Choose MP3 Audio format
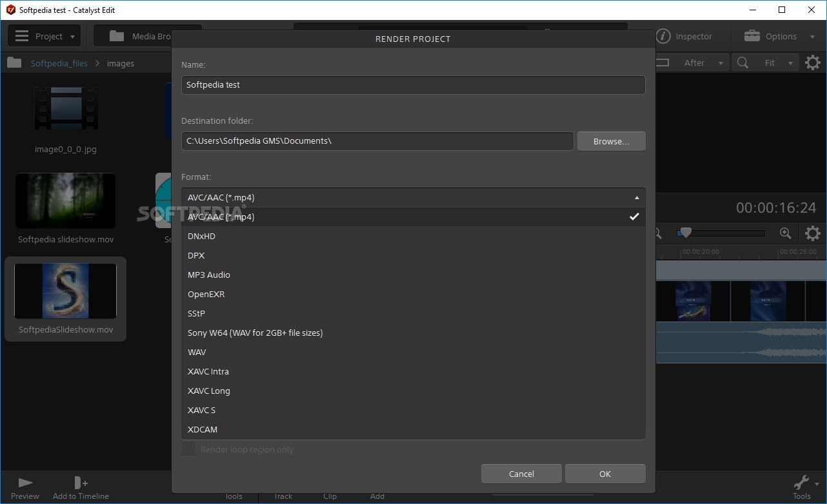This screenshot has height=504, width=827. pyautogui.click(x=413, y=275)
